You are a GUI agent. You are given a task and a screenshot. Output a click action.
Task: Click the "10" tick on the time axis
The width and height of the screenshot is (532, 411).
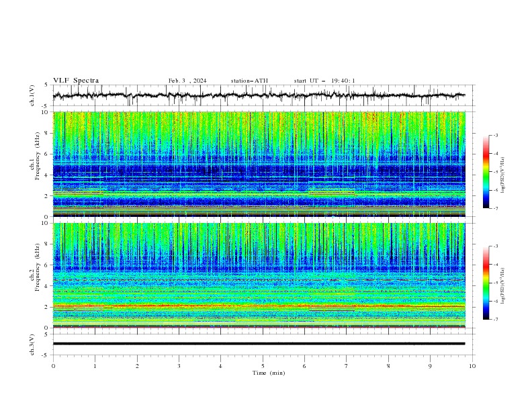tap(472, 366)
